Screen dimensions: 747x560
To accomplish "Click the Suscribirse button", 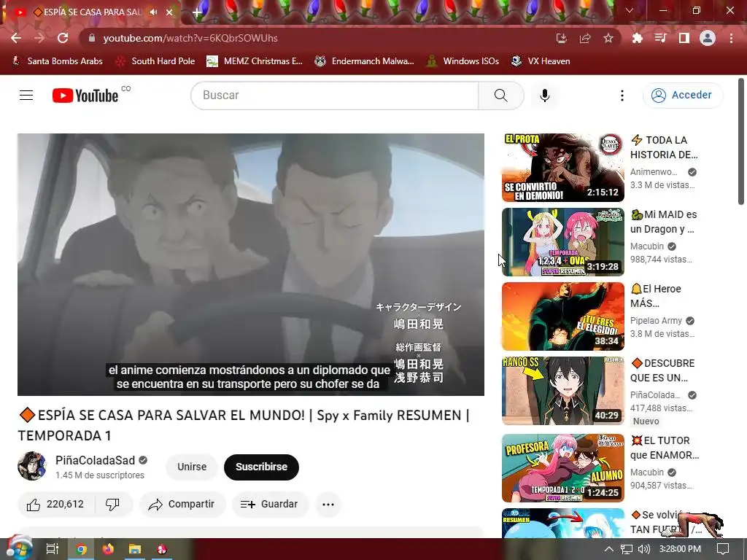I will click(262, 467).
